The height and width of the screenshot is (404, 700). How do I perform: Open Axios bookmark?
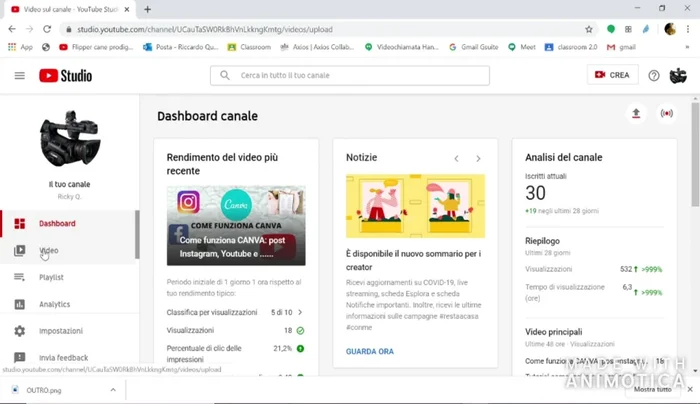pos(317,47)
